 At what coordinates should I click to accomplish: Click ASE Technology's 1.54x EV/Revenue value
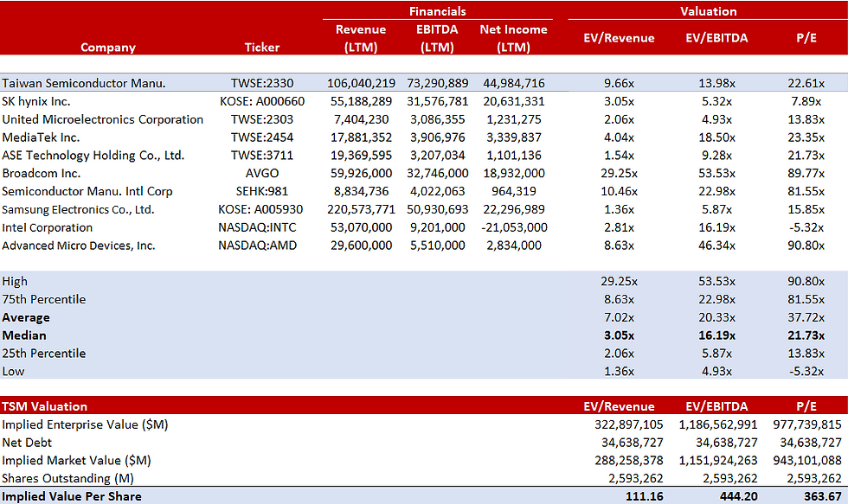tap(619, 156)
